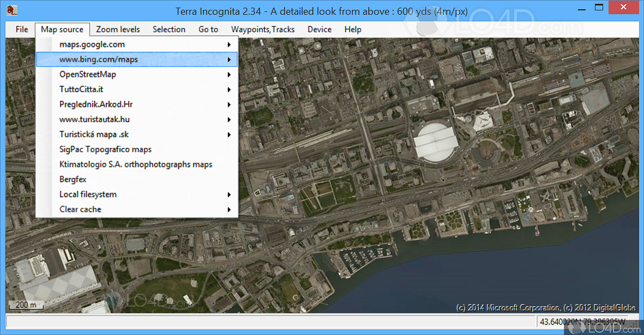This screenshot has height=335, width=644.
Task: Select Bergfex map source
Action: [73, 180]
